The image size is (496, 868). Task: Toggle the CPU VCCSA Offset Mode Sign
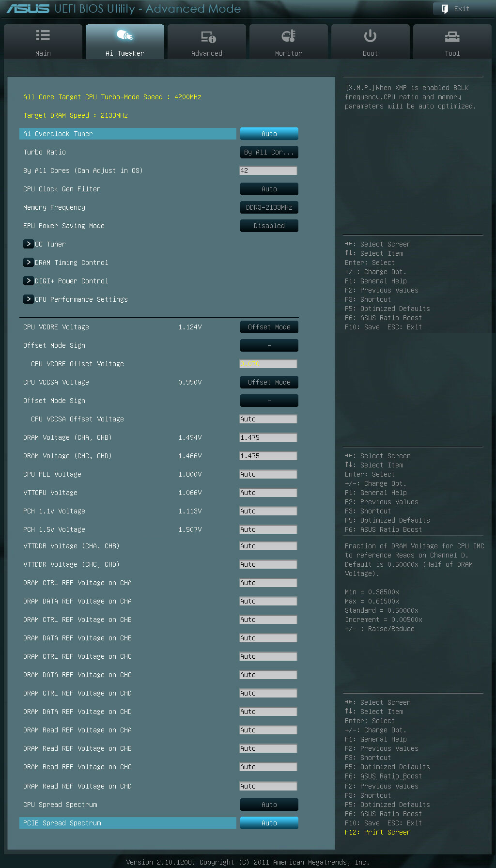(269, 401)
